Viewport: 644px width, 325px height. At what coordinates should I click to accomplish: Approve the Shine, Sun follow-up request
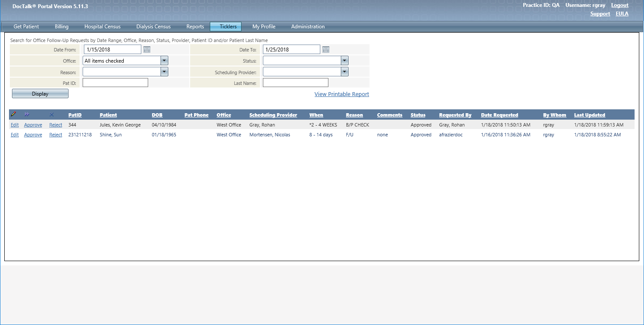[x=33, y=135]
